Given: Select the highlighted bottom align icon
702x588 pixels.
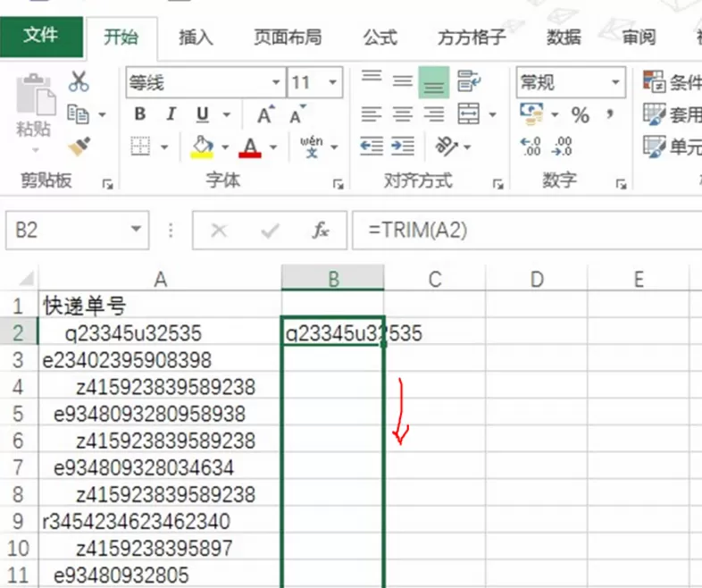Looking at the screenshot, I should click(434, 82).
